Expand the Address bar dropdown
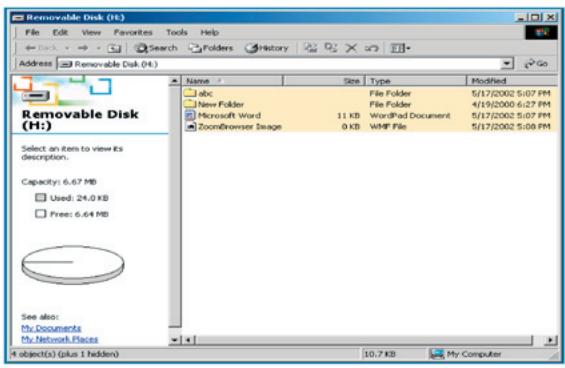The height and width of the screenshot is (368, 565). tap(507, 64)
